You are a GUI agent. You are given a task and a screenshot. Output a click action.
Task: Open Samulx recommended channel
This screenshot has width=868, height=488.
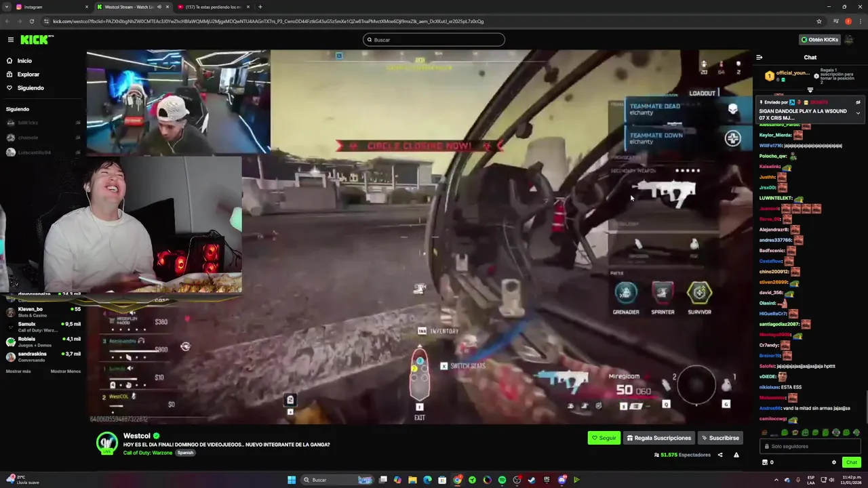tap(43, 327)
